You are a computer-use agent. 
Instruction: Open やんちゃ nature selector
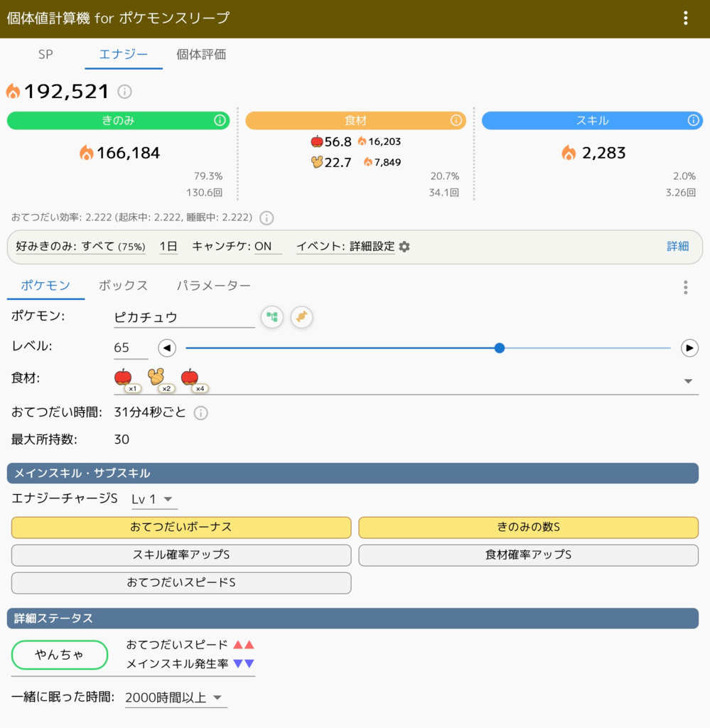(60, 655)
